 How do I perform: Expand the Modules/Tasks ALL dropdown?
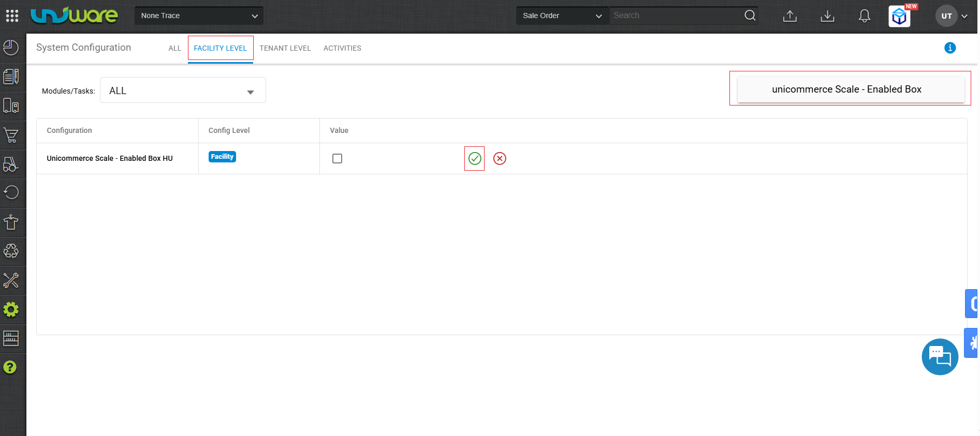[x=183, y=91]
